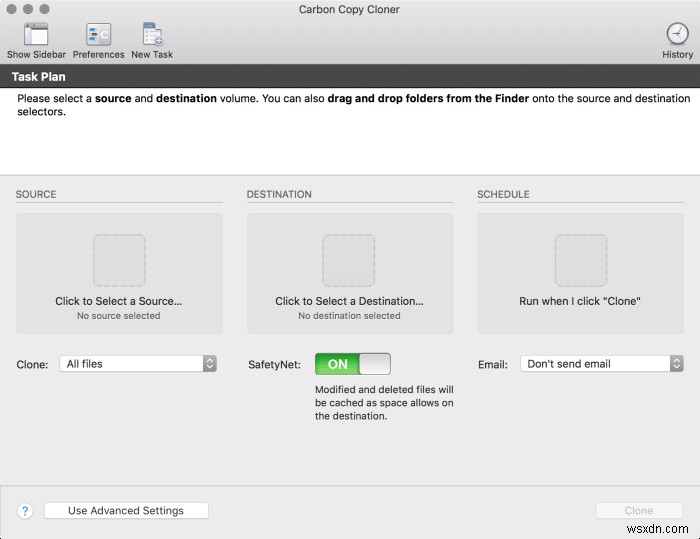Click the SCHEDULE section heading
Screen dimensions: 700x539
tap(503, 194)
